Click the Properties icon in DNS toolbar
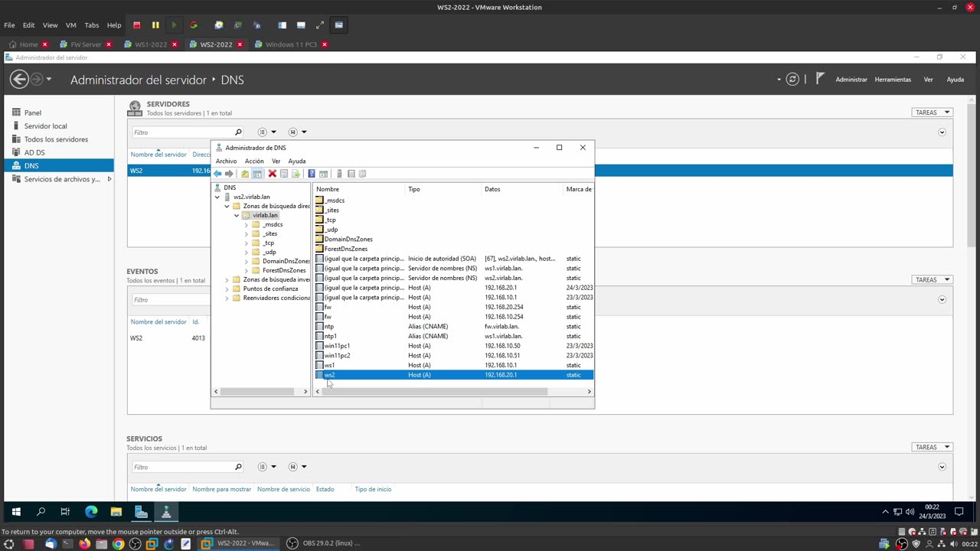 284,174
